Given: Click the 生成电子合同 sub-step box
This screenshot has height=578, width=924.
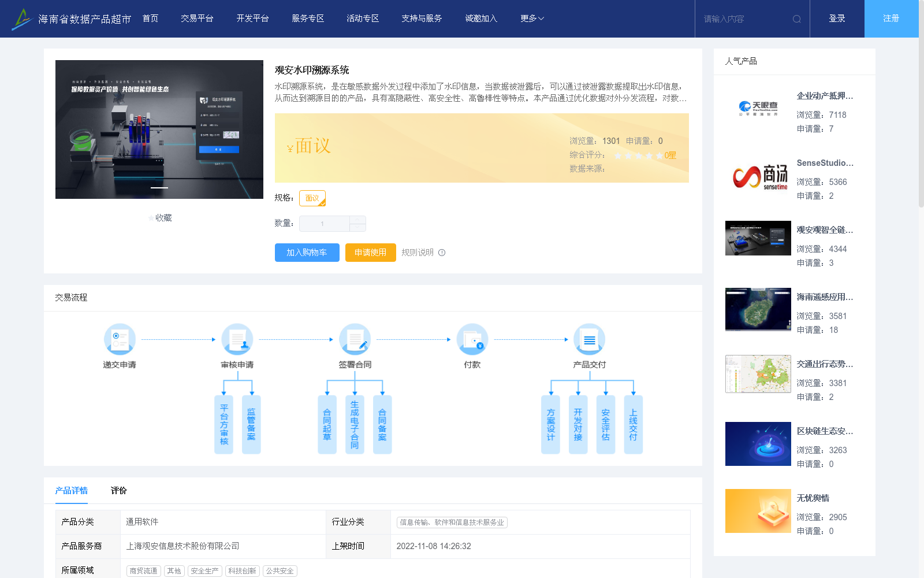Looking at the screenshot, I should click(355, 424).
